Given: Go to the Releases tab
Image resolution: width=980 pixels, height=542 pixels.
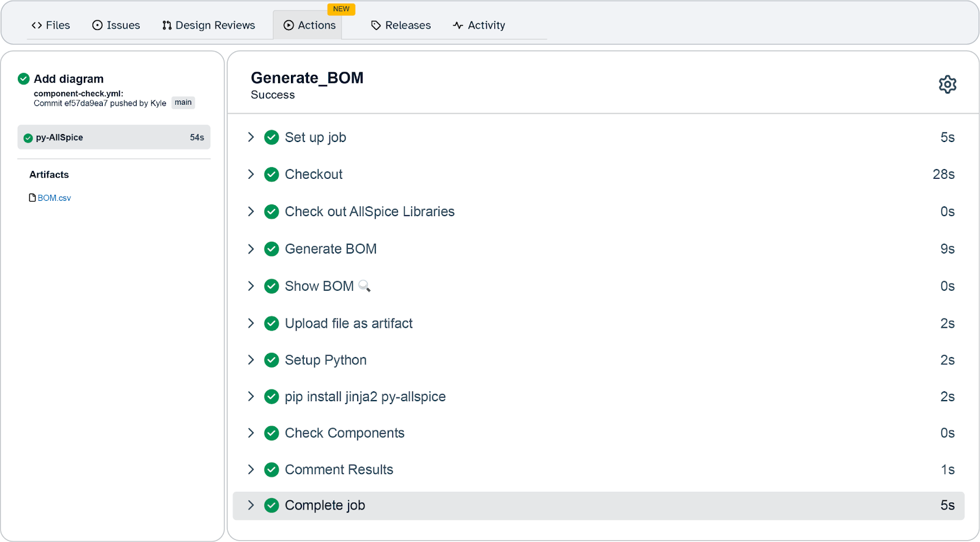Looking at the screenshot, I should pos(401,25).
